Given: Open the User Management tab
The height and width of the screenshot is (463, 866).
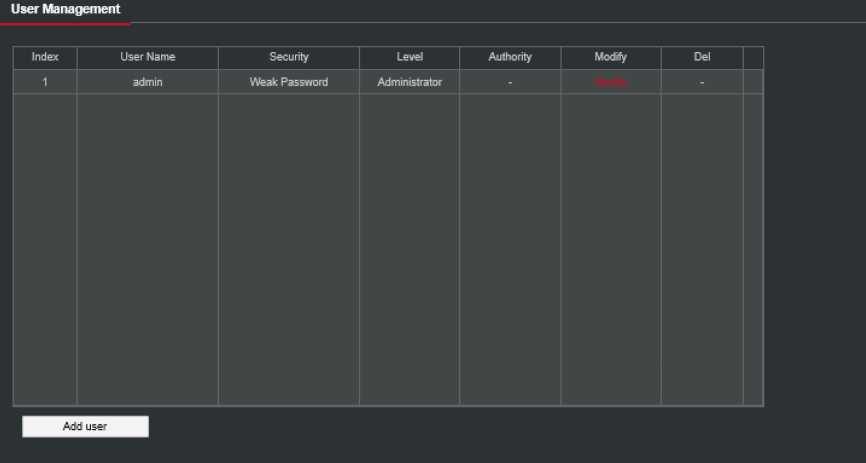Looking at the screenshot, I should [65, 9].
